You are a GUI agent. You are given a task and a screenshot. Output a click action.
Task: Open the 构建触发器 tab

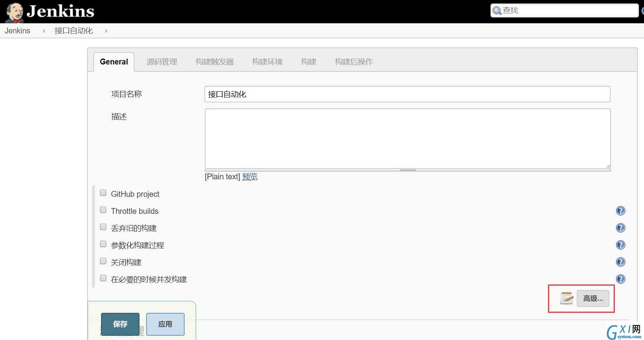215,62
